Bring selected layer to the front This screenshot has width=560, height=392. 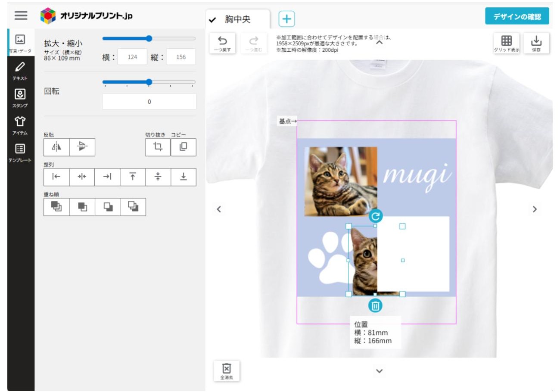[x=56, y=207]
